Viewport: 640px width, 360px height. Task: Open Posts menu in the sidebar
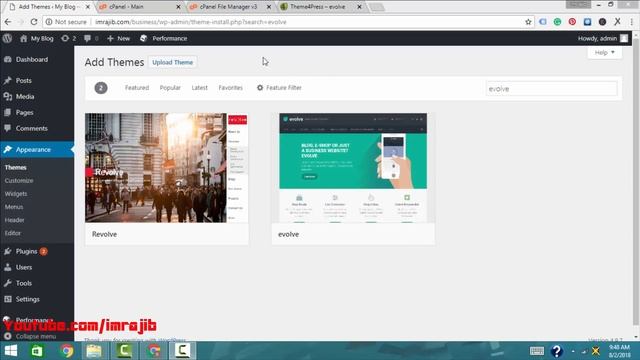tap(23, 80)
